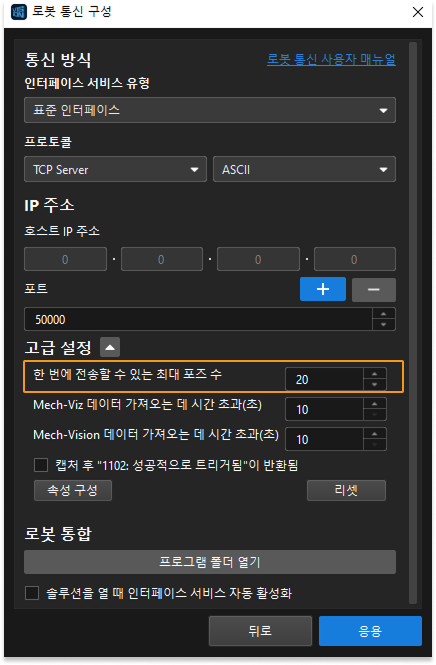Open the ASCII format dropdown

point(305,169)
